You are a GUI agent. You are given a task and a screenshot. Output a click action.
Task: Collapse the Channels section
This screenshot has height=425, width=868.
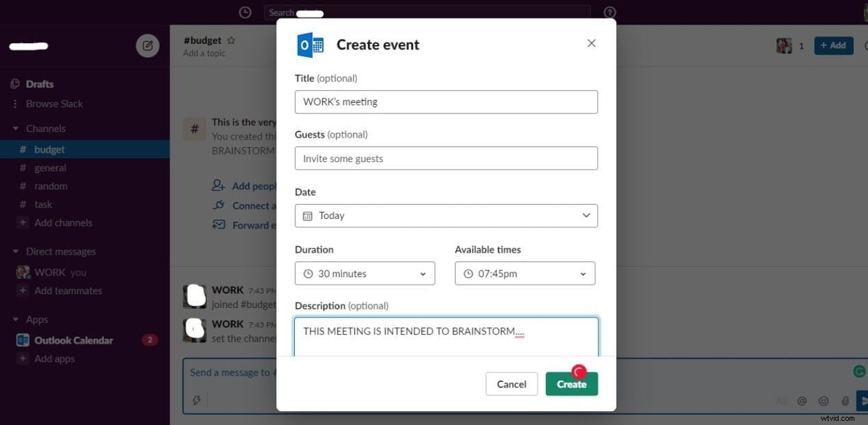[16, 128]
